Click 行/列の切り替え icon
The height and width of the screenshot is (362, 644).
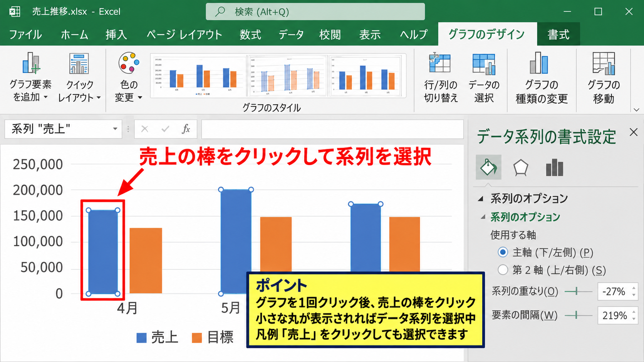pos(440,63)
